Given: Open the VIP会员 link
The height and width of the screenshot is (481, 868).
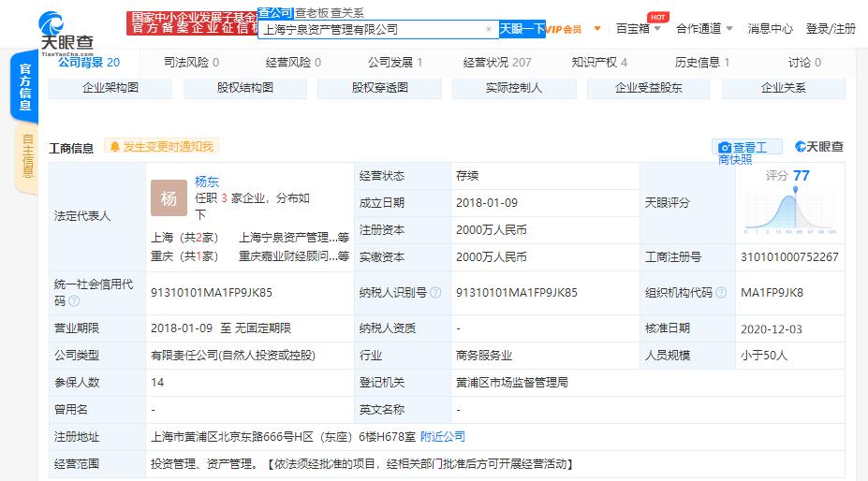Looking at the screenshot, I should tap(564, 29).
